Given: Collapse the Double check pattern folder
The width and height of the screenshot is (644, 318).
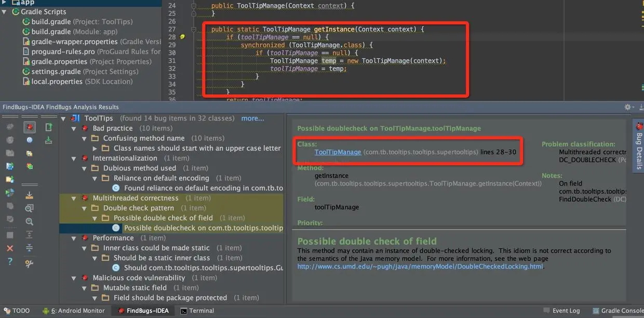Looking at the screenshot, I should 84,208.
